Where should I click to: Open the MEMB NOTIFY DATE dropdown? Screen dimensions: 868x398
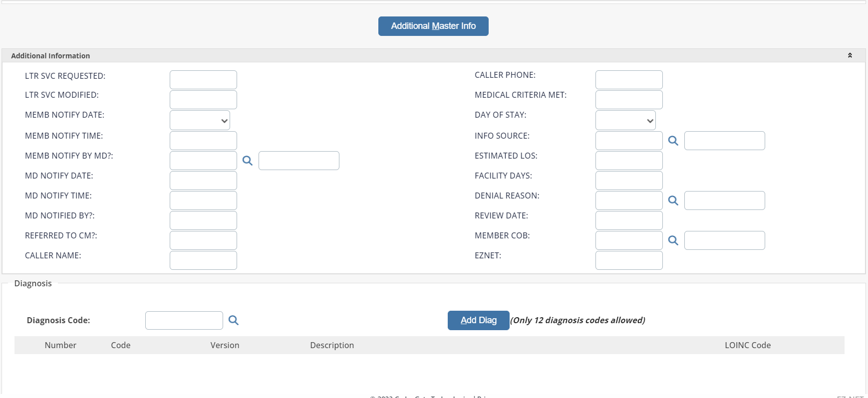[200, 120]
